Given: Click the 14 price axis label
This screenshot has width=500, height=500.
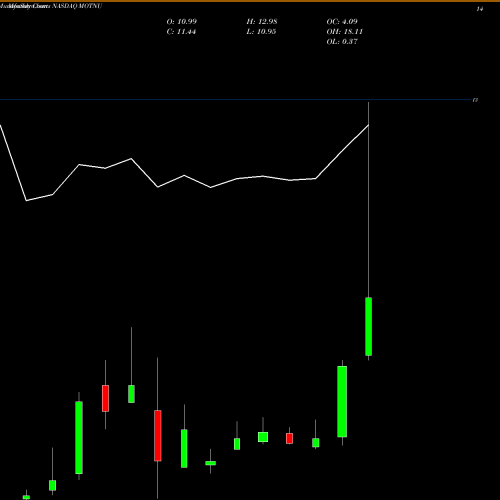Looking at the screenshot, I should coord(480,9).
